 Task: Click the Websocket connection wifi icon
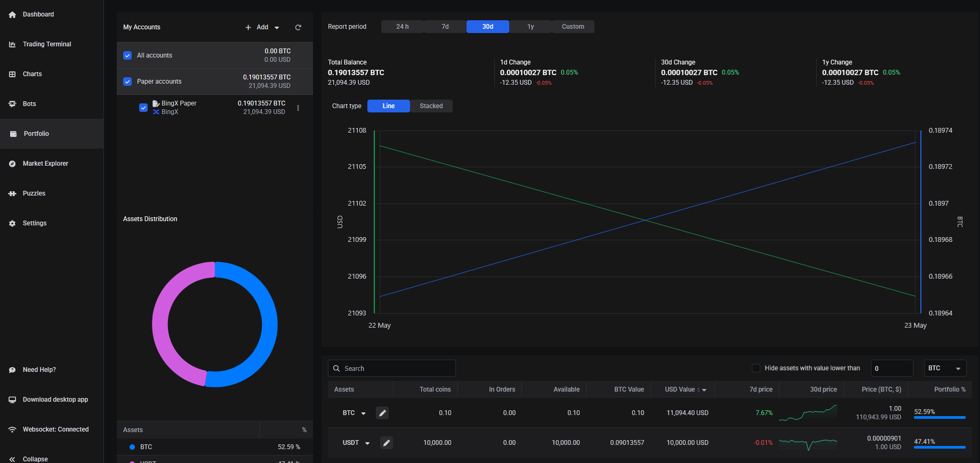pyautogui.click(x=12, y=429)
